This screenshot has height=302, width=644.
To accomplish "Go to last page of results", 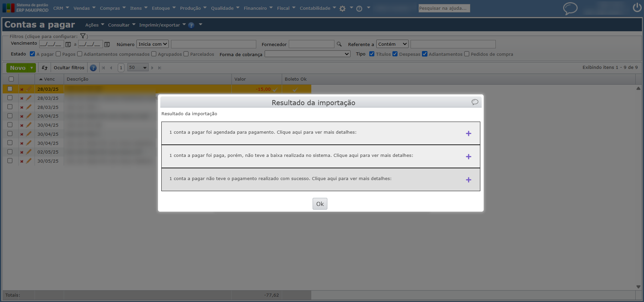I will coord(160,68).
